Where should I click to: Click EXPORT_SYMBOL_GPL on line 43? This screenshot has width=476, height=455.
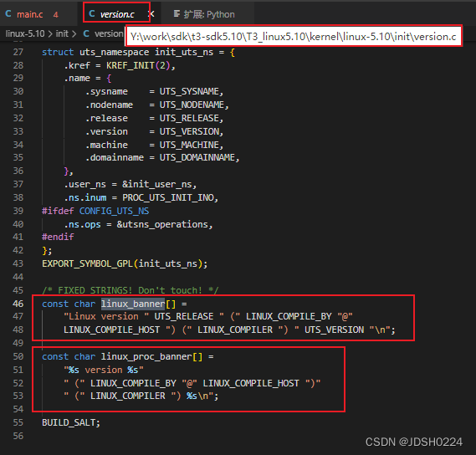pos(88,263)
